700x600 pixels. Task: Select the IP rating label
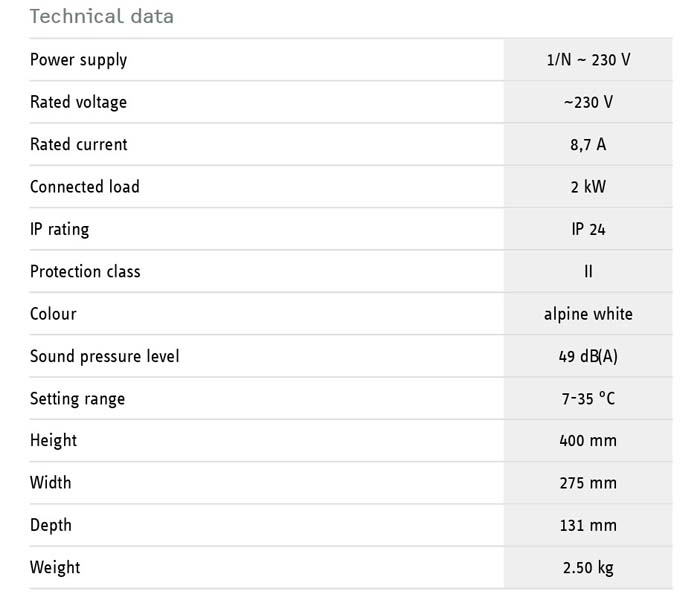[x=59, y=229]
